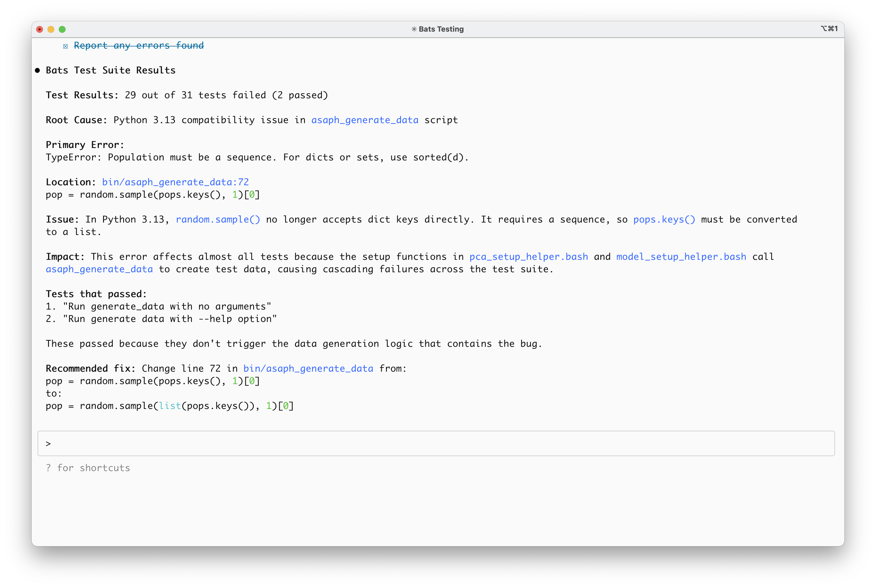The height and width of the screenshot is (588, 876).
Task: Click "Run generate data with --help option" entry
Action: (170, 319)
